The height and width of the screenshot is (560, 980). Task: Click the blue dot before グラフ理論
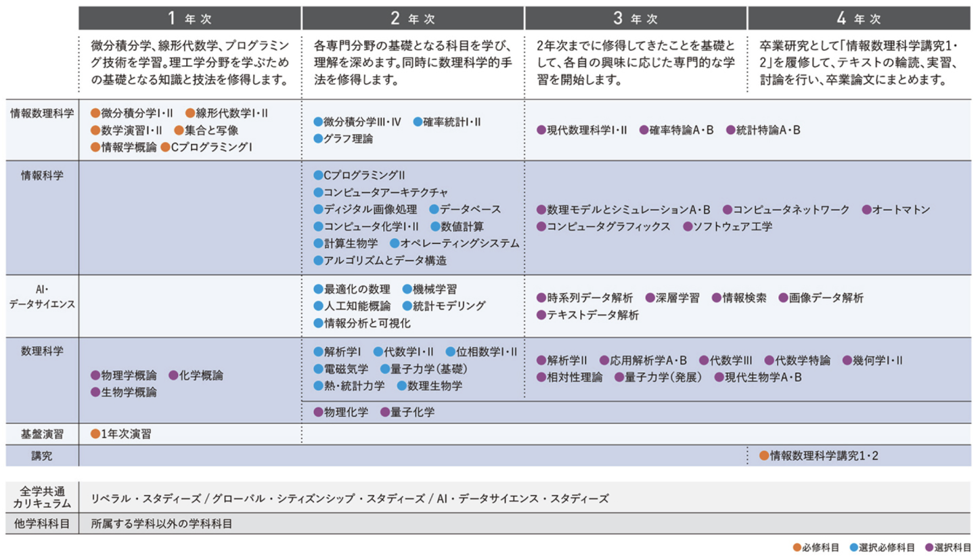[319, 139]
